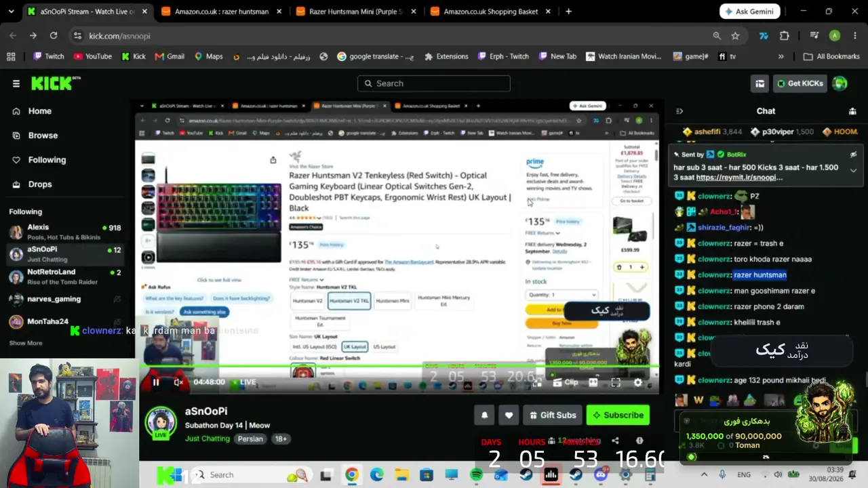The width and height of the screenshot is (868, 488).
Task: Reload the current page
Action: pos(53,36)
